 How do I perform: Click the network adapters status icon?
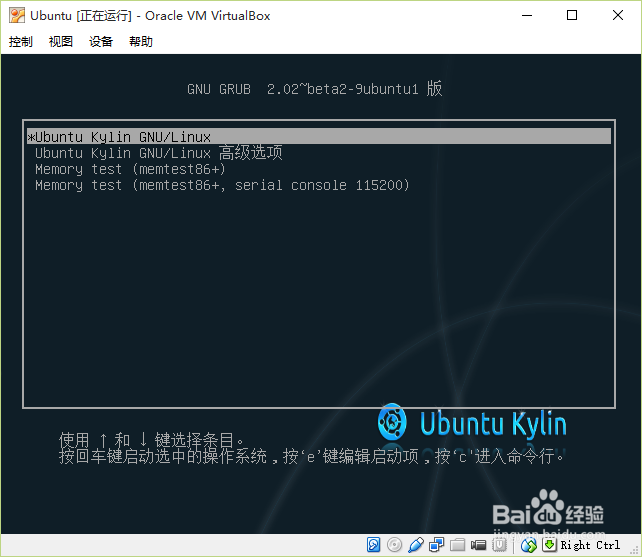pyautogui.click(x=436, y=545)
